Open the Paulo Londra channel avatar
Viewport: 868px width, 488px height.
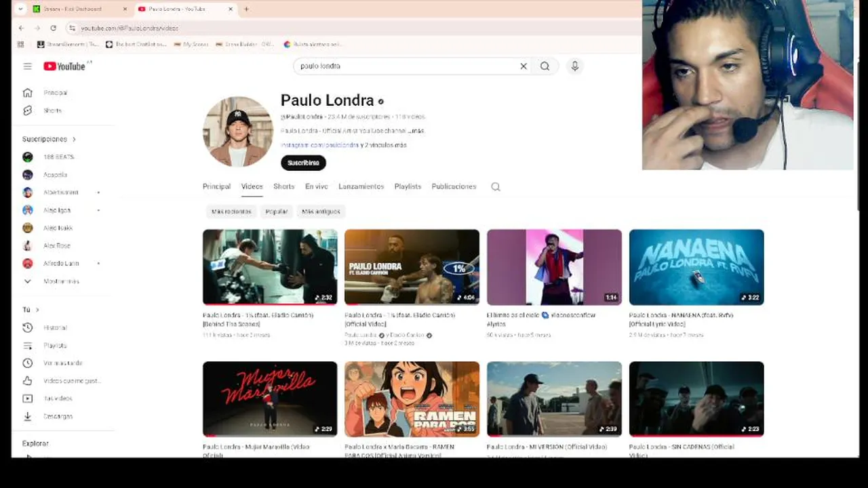(x=237, y=131)
